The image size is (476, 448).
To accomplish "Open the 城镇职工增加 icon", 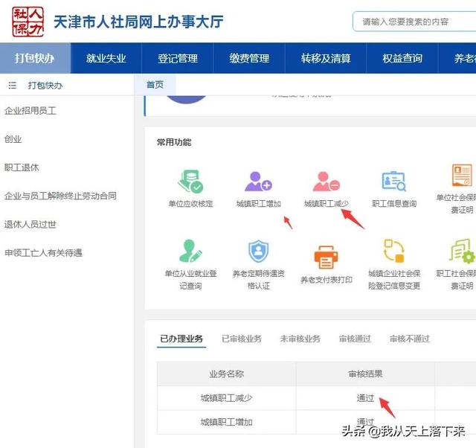I will pyautogui.click(x=258, y=182).
